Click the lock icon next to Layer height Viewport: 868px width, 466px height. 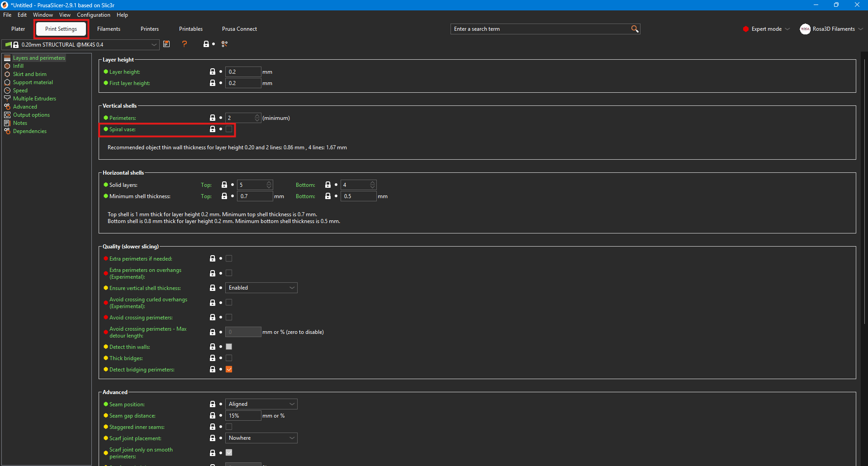(x=213, y=71)
